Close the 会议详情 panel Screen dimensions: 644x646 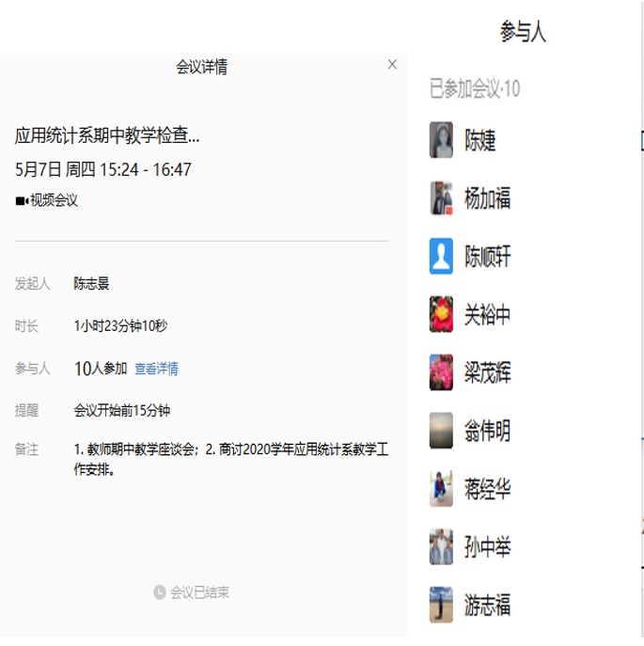pos(392,65)
